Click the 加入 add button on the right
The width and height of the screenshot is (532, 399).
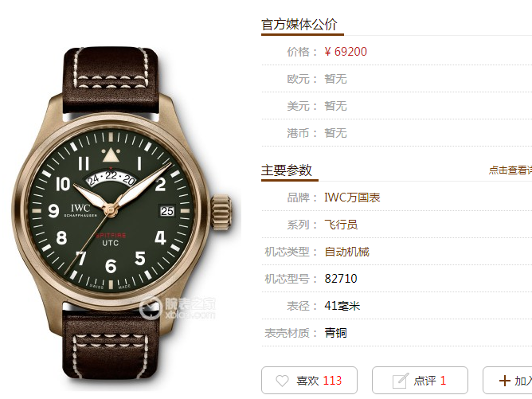click(507, 381)
